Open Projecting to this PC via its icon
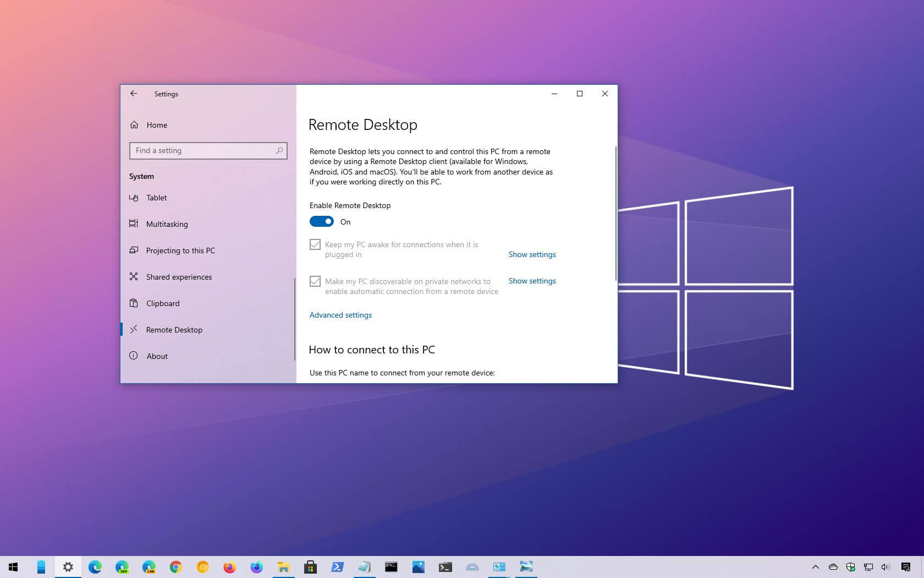Viewport: 924px width, 578px height. [x=134, y=250]
